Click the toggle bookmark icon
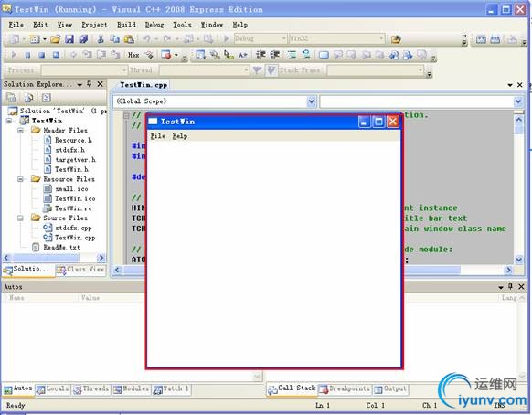Viewport: 532px width, 415px height. 324,55
